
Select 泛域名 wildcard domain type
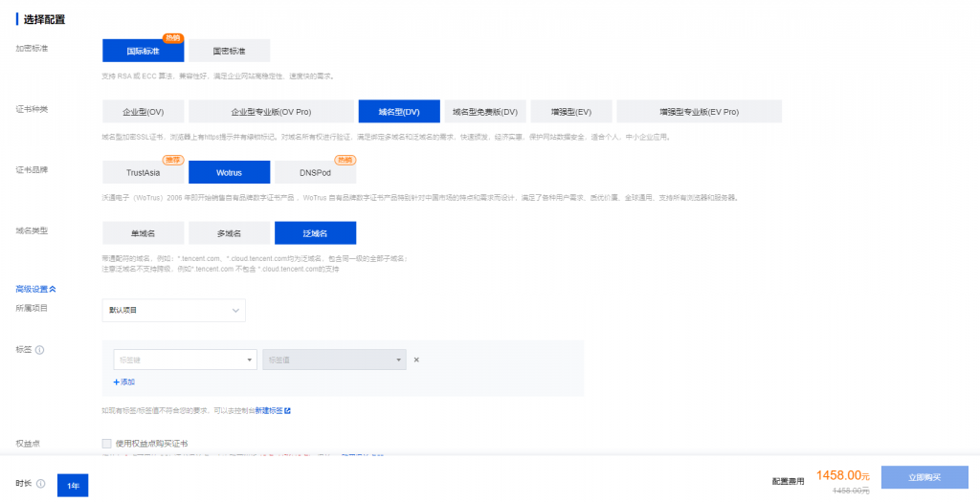[315, 233]
